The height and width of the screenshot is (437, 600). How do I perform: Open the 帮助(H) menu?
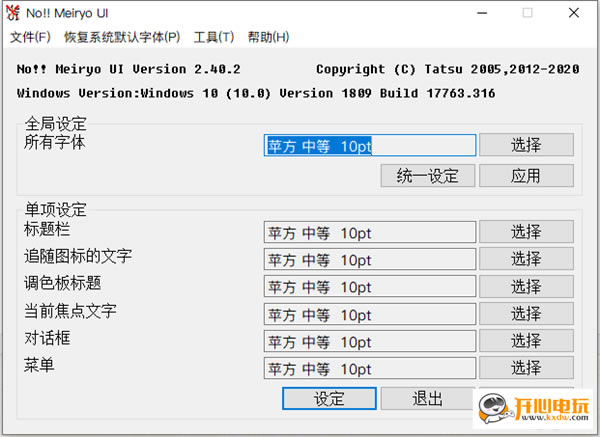[x=268, y=37]
